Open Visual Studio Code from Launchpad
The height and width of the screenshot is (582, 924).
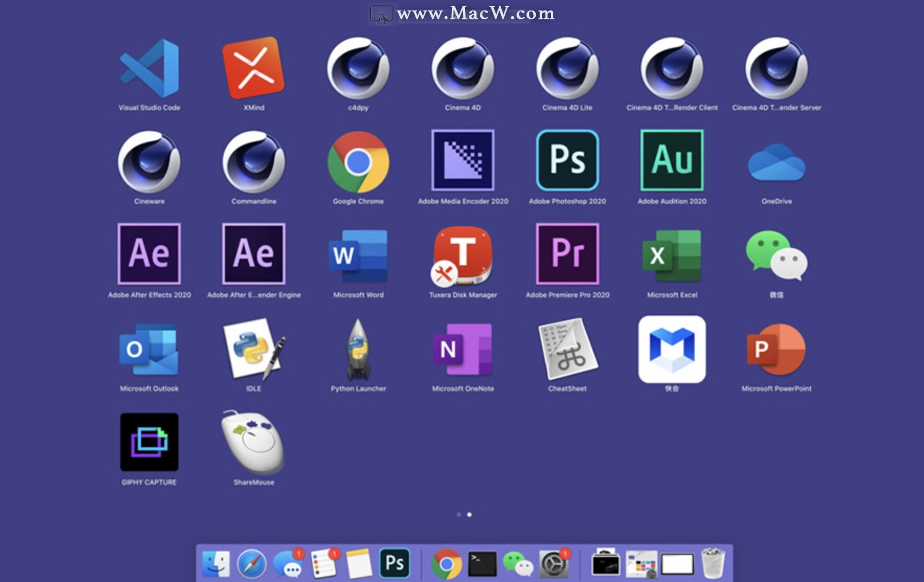tap(149, 69)
